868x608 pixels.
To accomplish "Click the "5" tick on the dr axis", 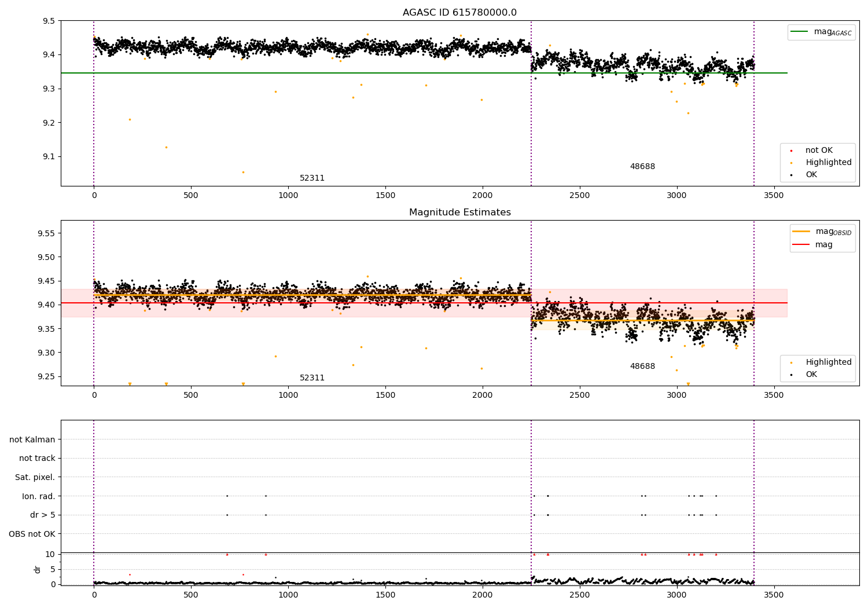I will 53,569.
